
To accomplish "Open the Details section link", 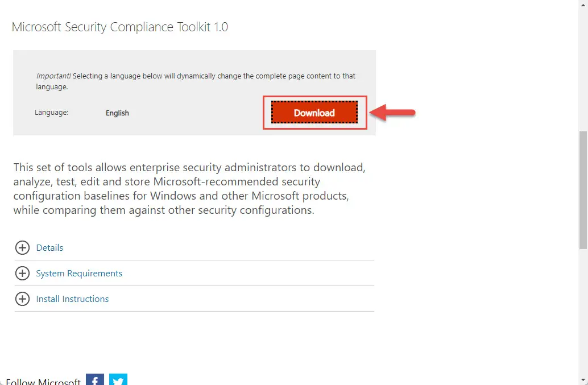I will pos(49,248).
